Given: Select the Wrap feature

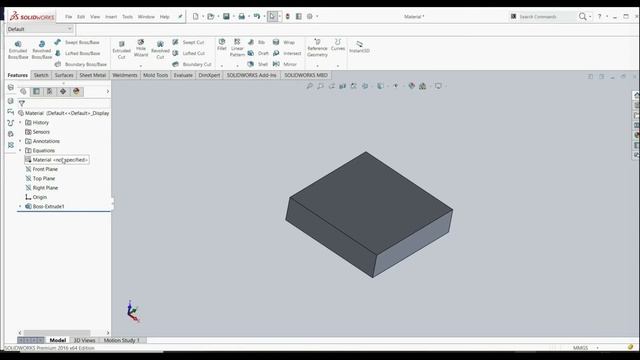Looking at the screenshot, I should coord(284,42).
